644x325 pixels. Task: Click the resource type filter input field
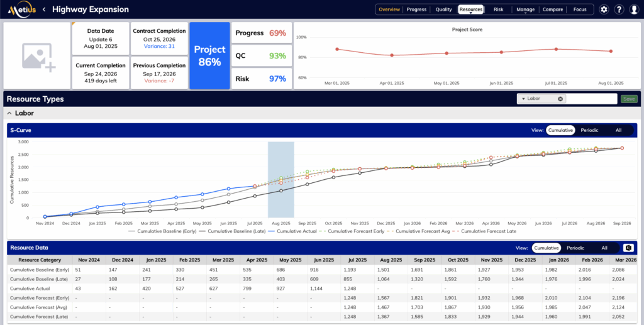click(x=591, y=99)
